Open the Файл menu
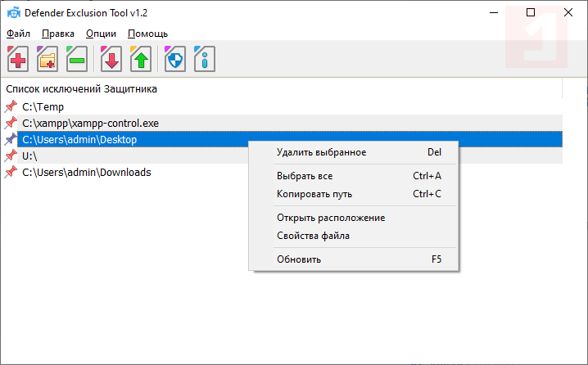The image size is (588, 365). point(18,34)
